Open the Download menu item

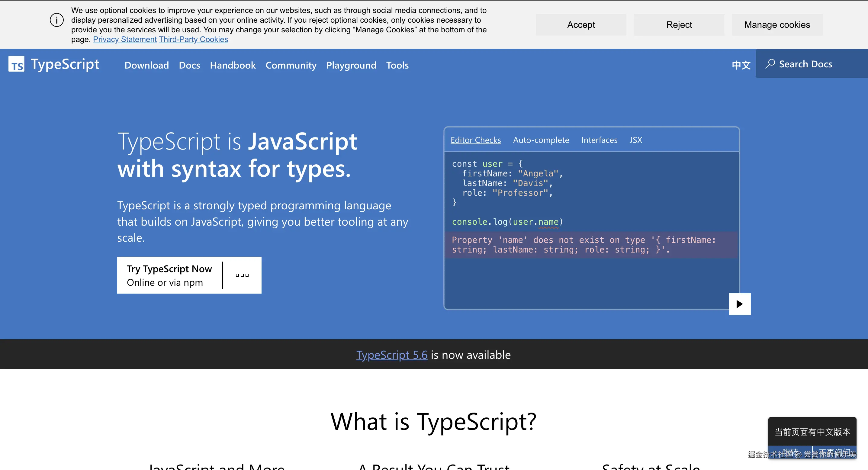[146, 65]
